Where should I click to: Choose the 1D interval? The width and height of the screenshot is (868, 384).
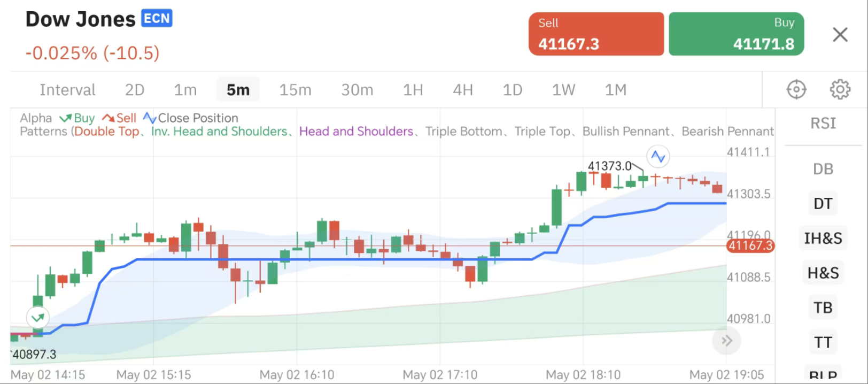point(512,90)
